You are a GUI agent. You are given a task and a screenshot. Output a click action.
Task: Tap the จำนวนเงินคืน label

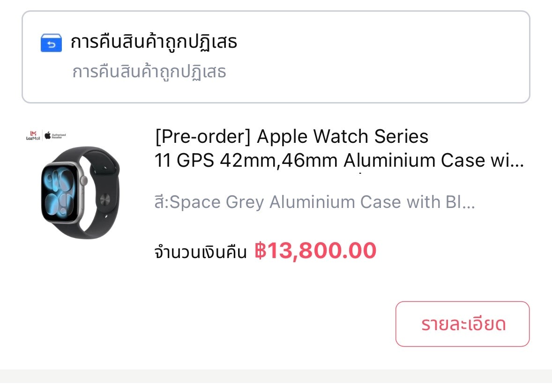(201, 252)
